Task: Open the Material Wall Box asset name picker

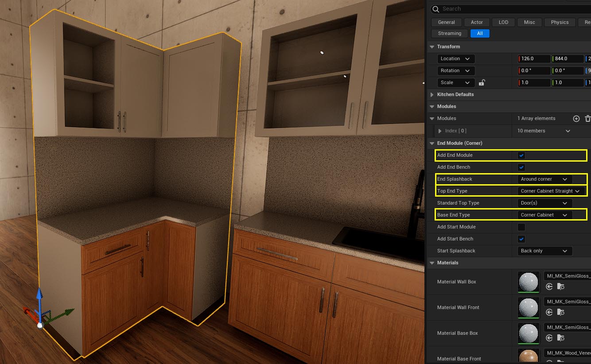Action: pyautogui.click(x=568, y=276)
